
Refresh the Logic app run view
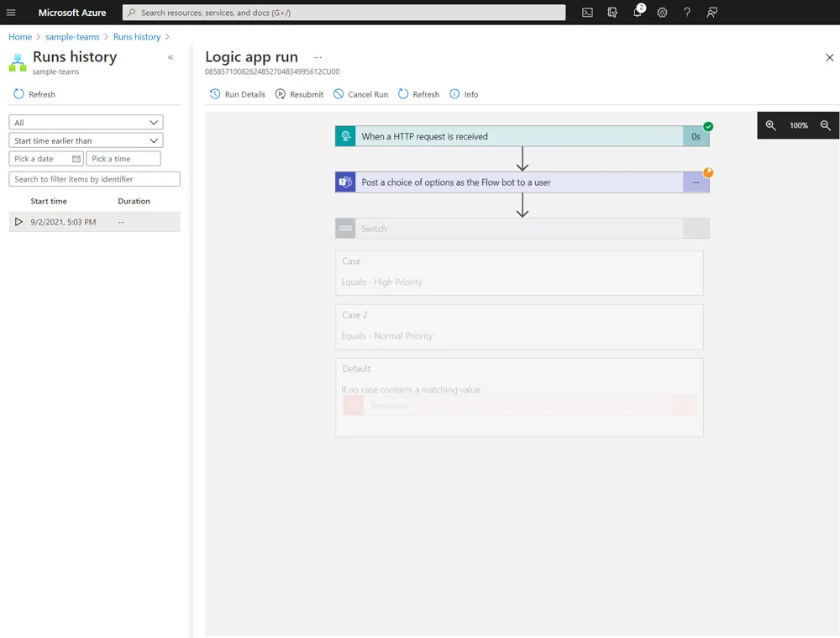pos(418,94)
